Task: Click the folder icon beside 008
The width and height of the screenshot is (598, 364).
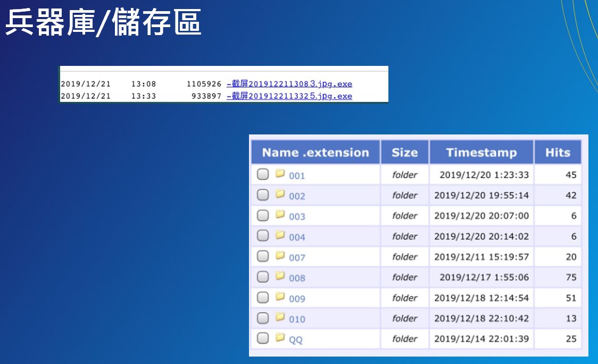Action: [280, 276]
